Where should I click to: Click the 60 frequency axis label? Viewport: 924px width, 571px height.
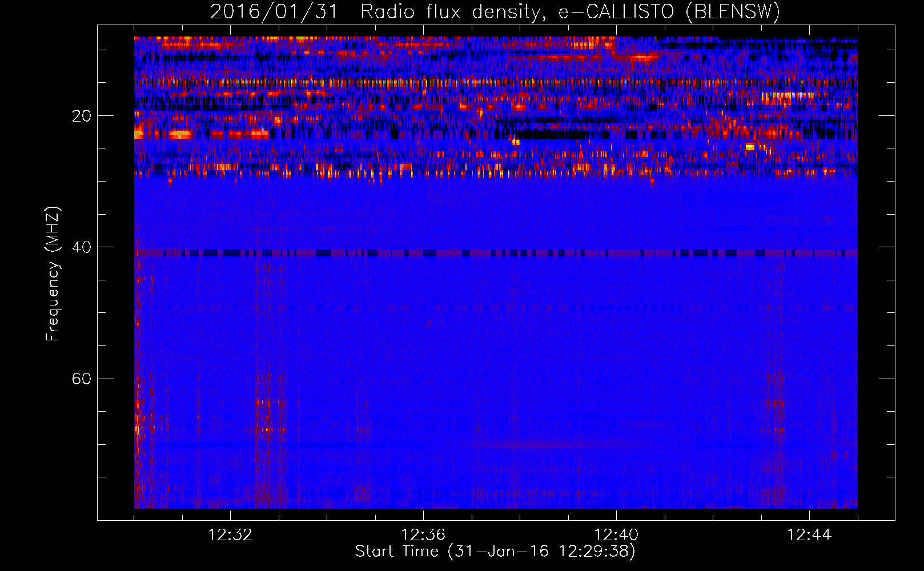click(81, 379)
